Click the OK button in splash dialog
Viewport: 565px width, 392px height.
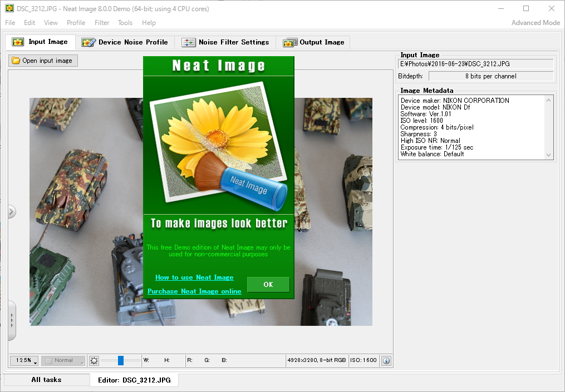(268, 284)
